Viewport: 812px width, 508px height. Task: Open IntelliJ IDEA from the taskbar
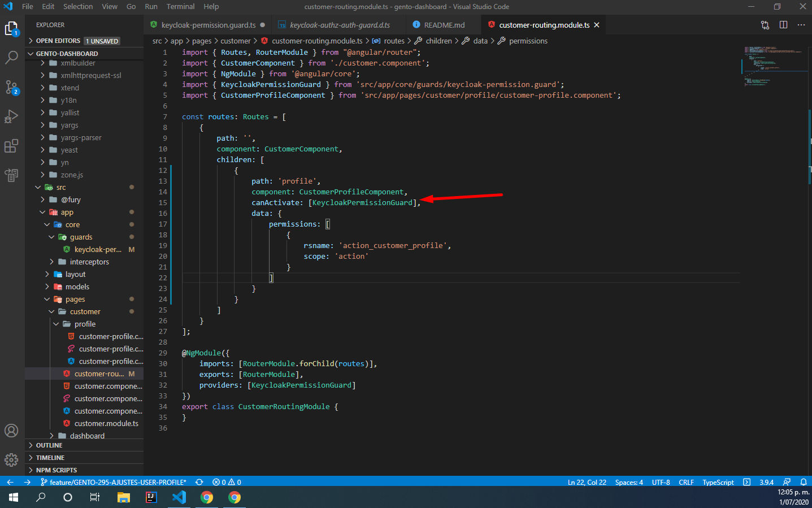151,497
